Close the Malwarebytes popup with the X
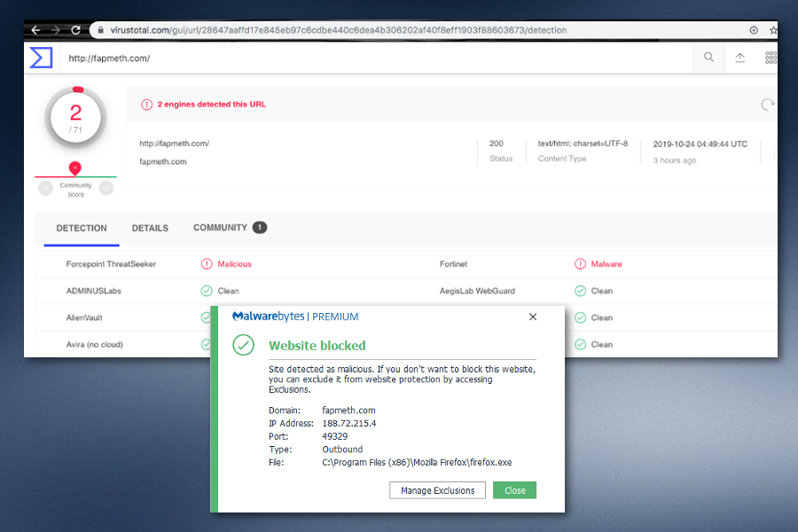This screenshot has height=532, width=798. [533, 317]
